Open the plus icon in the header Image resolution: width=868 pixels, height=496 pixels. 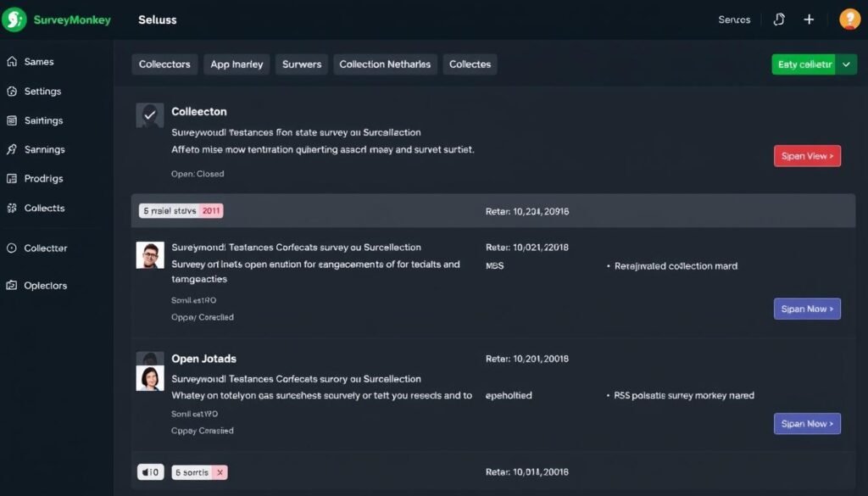[x=809, y=18]
